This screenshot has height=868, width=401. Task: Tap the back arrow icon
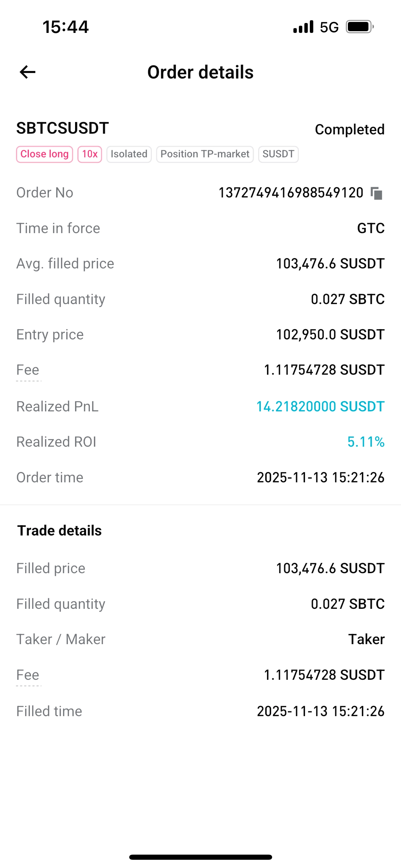(x=28, y=72)
